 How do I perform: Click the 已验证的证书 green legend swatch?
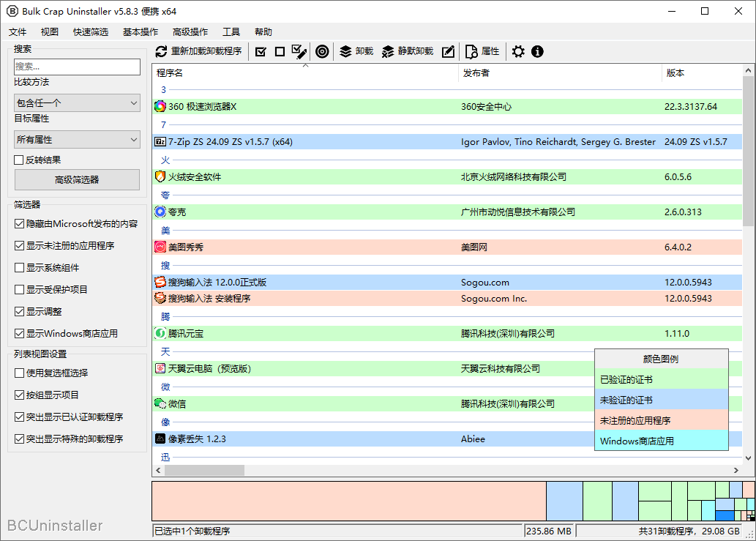pos(661,379)
